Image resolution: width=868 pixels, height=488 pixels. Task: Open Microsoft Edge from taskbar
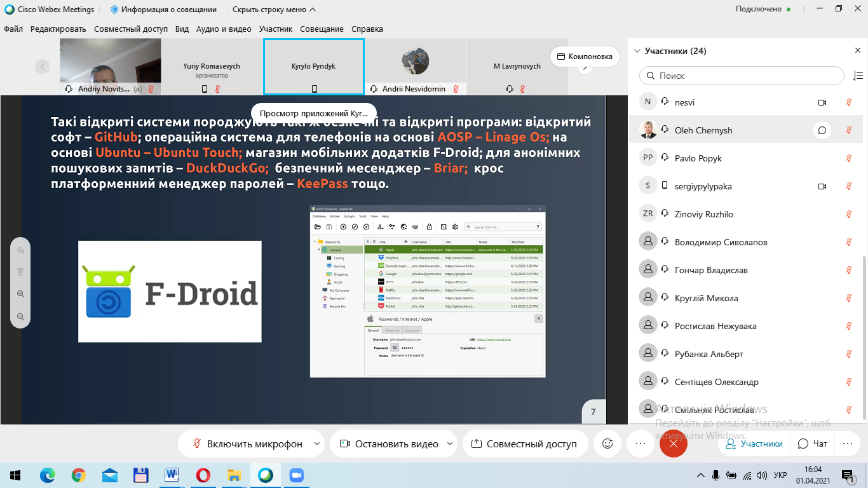(x=48, y=475)
